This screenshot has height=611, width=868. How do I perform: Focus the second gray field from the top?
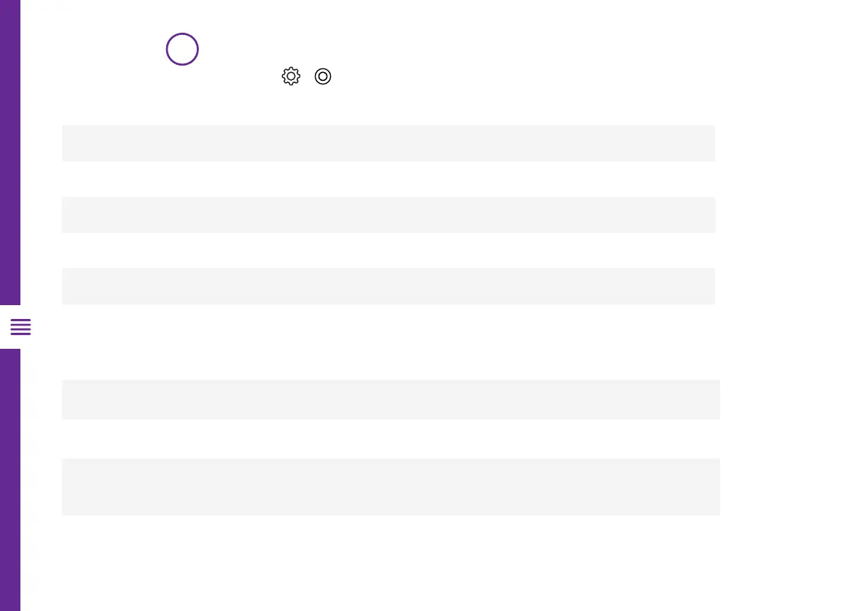[388, 215]
